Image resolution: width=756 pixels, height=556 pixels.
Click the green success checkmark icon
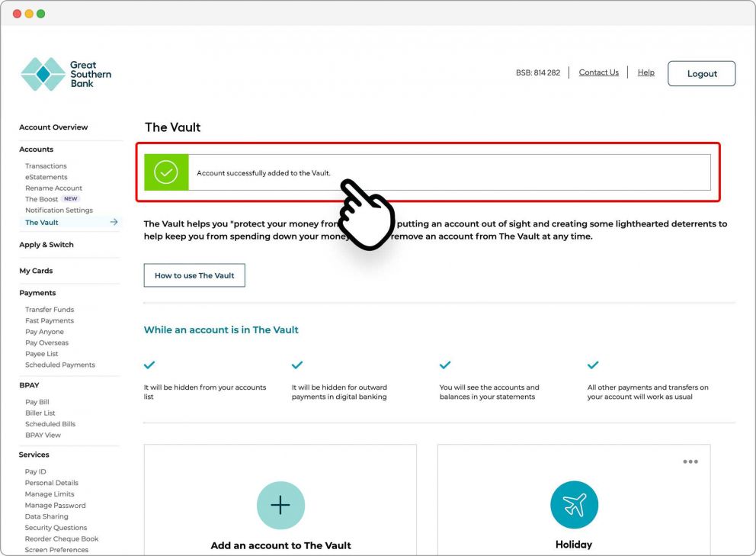[166, 172]
